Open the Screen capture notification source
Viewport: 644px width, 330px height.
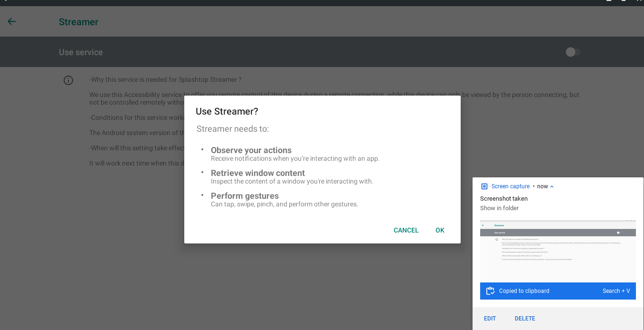(x=510, y=186)
